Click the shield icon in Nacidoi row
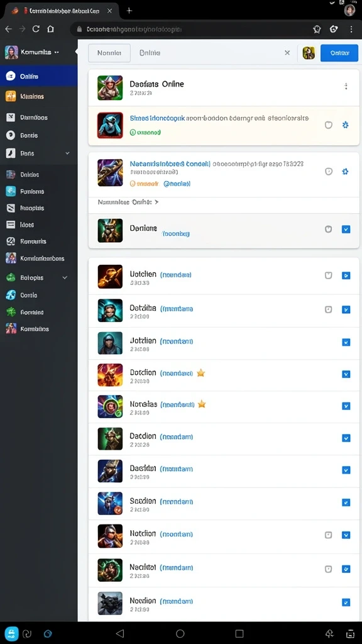362x644 pixels. pyautogui.click(x=328, y=569)
